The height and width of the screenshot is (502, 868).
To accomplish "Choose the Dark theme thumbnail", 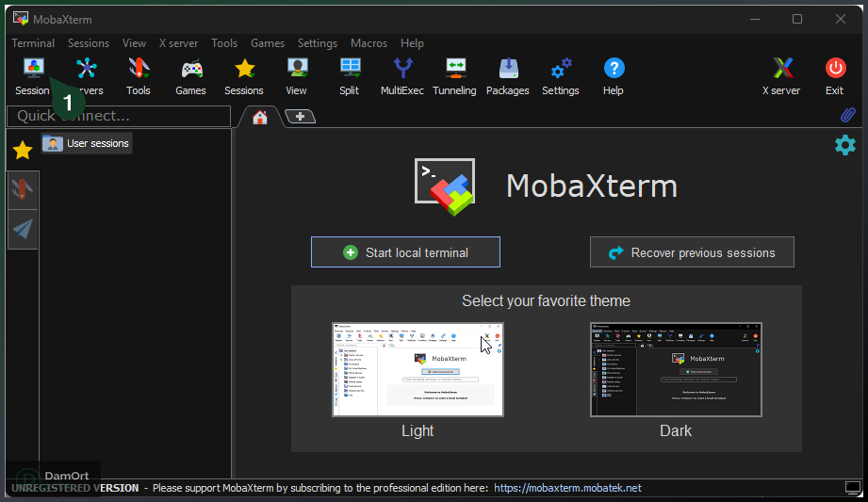I will point(676,369).
